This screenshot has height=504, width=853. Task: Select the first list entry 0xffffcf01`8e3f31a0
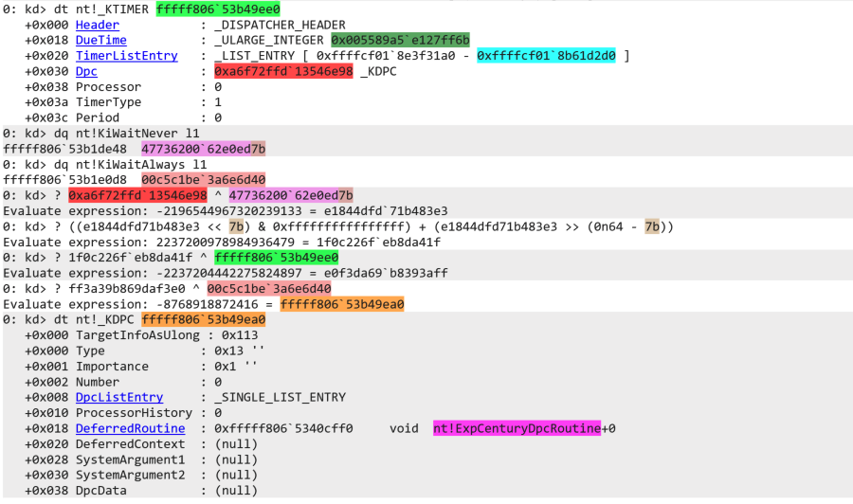[386, 56]
